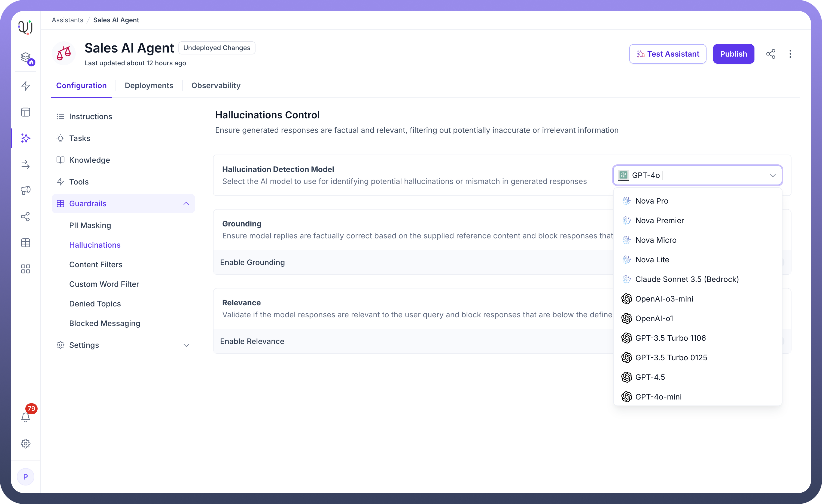Click the settings gear in the left sidebar

[26, 443]
